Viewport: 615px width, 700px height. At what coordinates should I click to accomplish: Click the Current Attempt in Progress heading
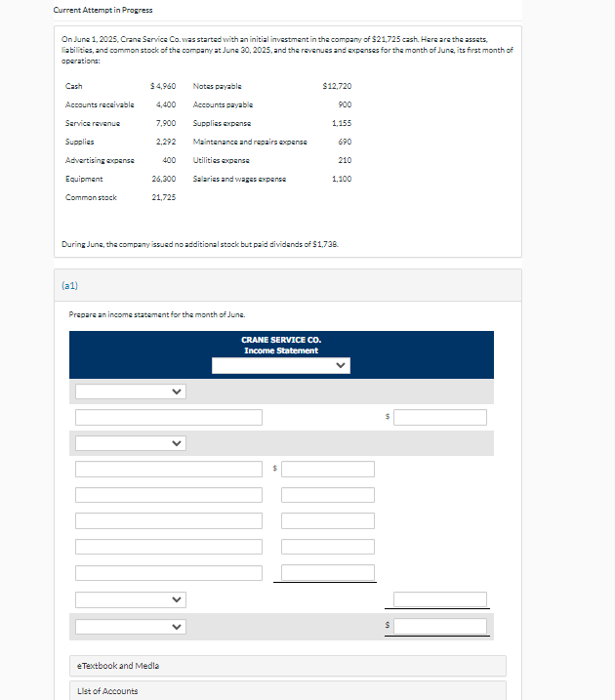tap(102, 10)
